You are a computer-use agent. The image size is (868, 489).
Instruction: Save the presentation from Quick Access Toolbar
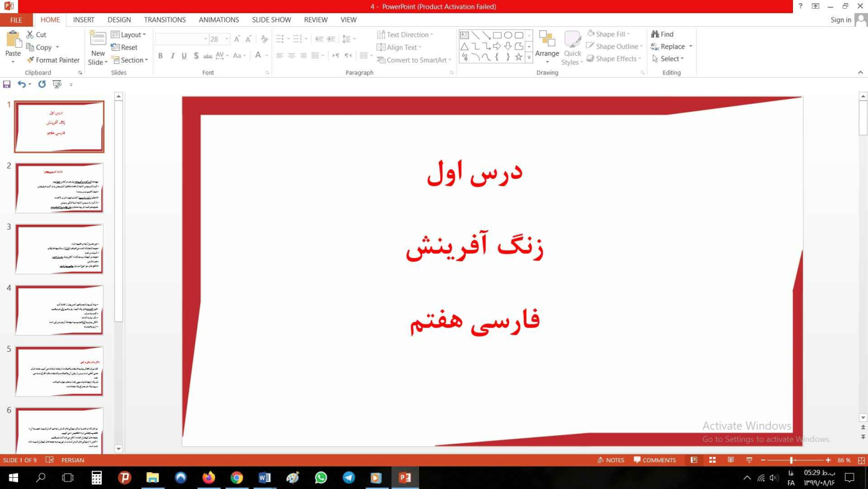(7, 84)
